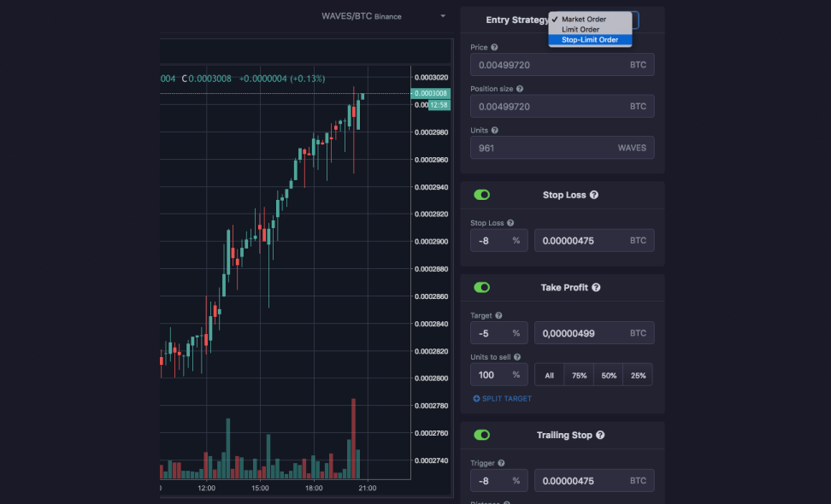Viewport: 831px width, 504px height.
Task: Click the Target percentage help icon
Action: tap(498, 315)
